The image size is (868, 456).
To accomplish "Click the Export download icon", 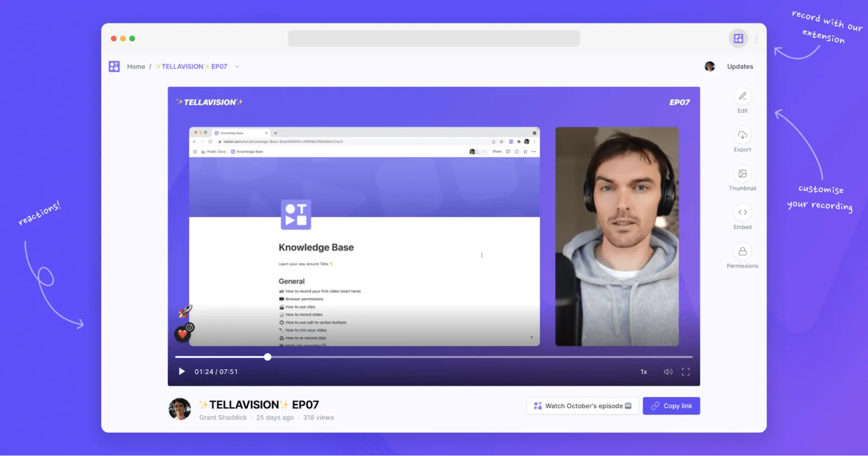I will coord(742,135).
